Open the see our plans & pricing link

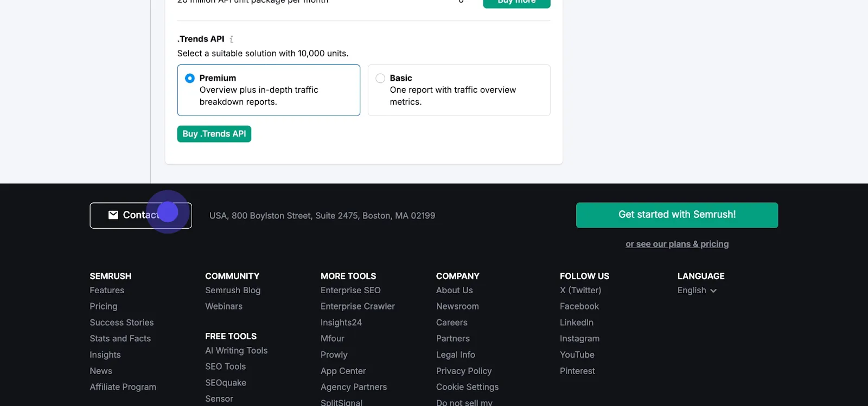click(677, 244)
